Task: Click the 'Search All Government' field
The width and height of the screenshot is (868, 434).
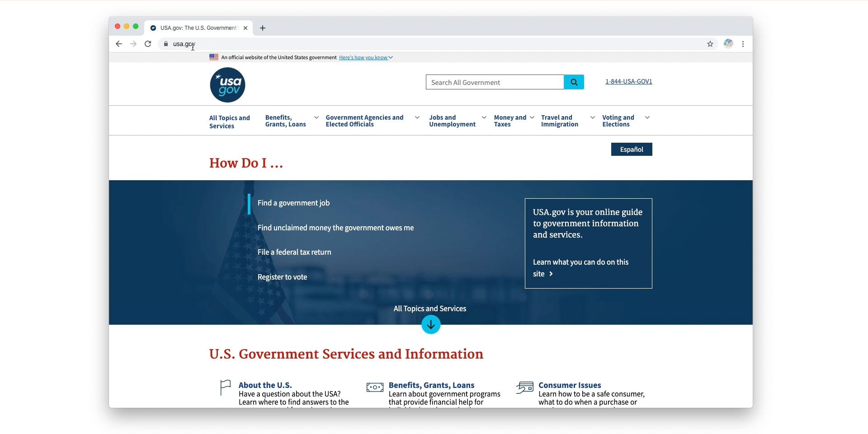Action: [x=495, y=82]
